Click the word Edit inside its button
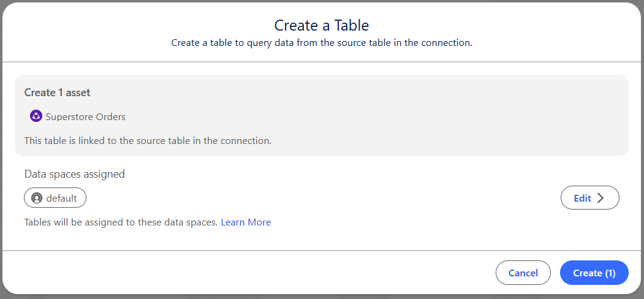Image resolution: width=644 pixels, height=299 pixels. pyautogui.click(x=582, y=198)
